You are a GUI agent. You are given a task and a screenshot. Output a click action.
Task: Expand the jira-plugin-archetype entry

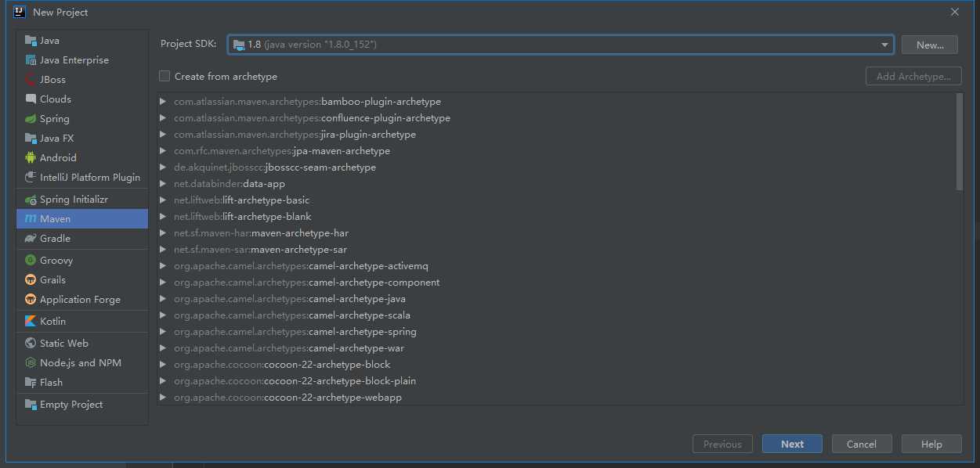click(x=163, y=135)
